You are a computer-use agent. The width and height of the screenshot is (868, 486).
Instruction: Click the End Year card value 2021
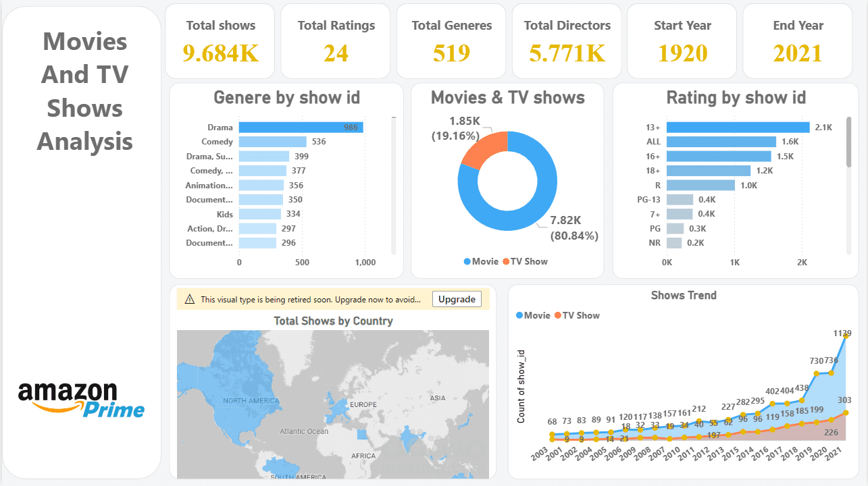coord(798,53)
